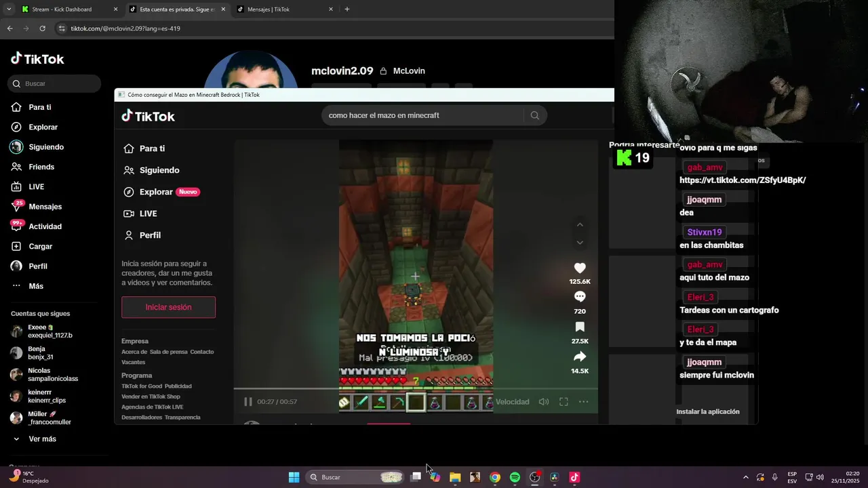This screenshot has width=868, height=488.
Task: Switch to Esta cuenta es privada tab
Action: [177, 9]
